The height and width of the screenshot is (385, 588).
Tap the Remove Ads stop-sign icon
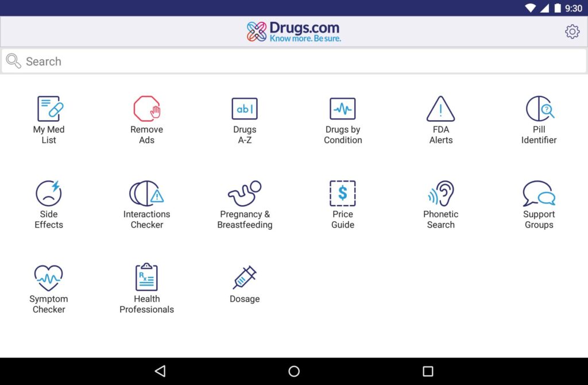146,109
